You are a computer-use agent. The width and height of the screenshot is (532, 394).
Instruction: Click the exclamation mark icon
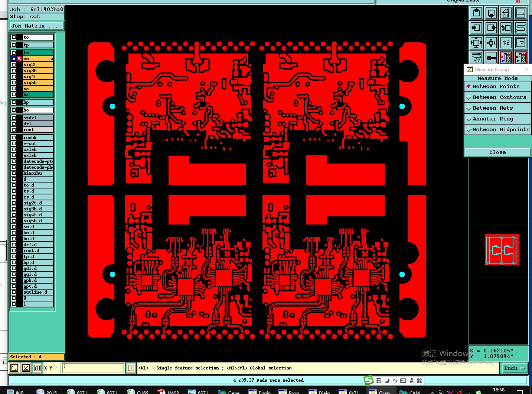[x=131, y=368]
